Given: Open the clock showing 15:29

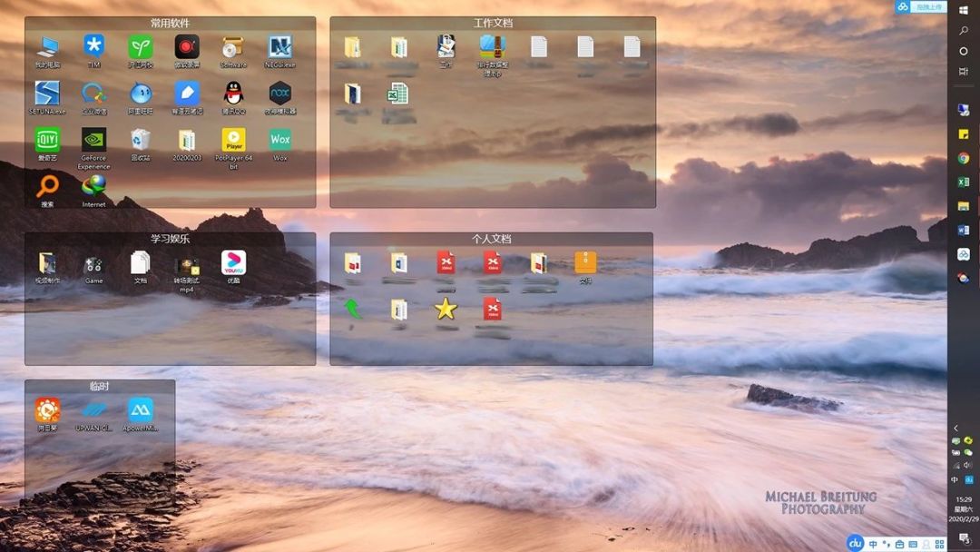Looking at the screenshot, I should click(x=963, y=499).
